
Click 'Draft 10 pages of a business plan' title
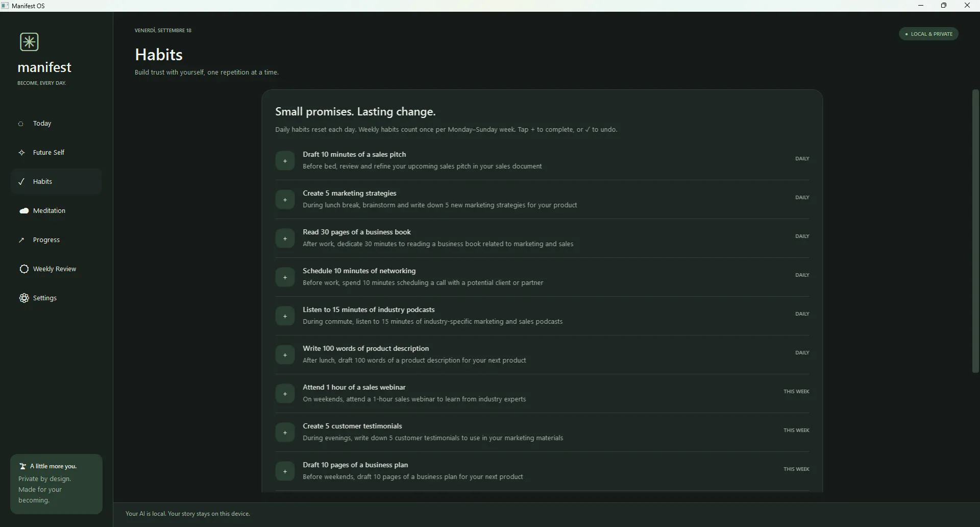355,465
